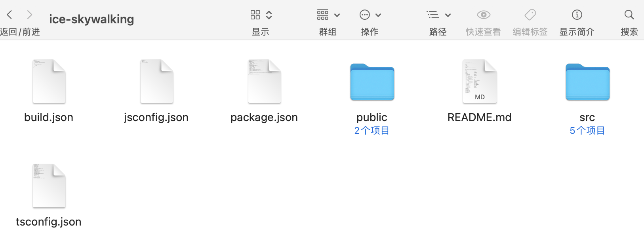Click the back arrow in toolbar
644x239 pixels.
[10, 15]
